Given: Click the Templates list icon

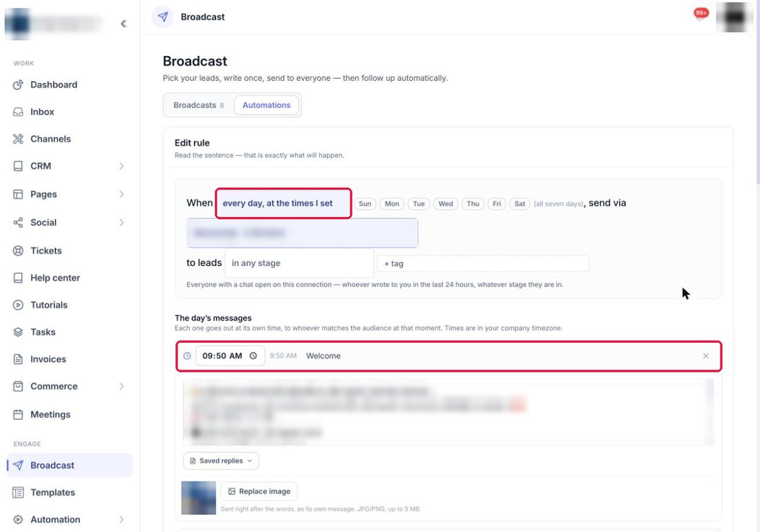Looking at the screenshot, I should tap(18, 492).
